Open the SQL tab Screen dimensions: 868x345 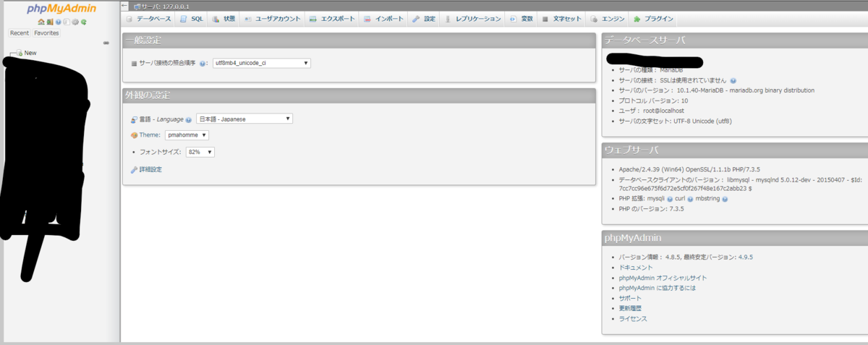click(x=192, y=19)
